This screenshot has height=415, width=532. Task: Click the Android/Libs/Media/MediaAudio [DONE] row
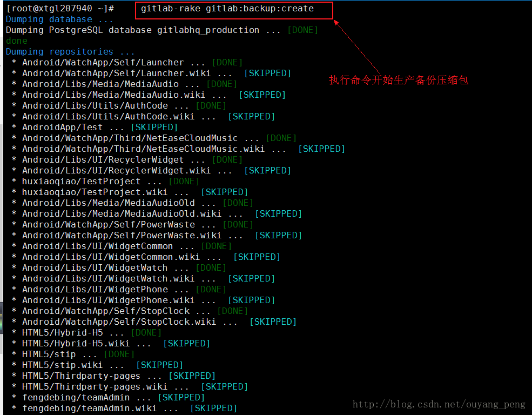[x=124, y=84]
